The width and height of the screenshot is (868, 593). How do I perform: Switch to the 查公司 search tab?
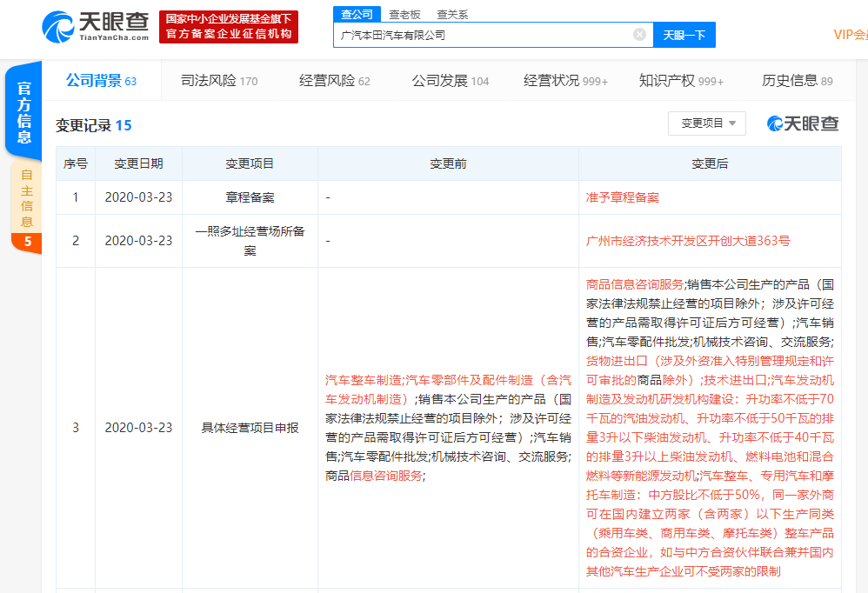(357, 15)
